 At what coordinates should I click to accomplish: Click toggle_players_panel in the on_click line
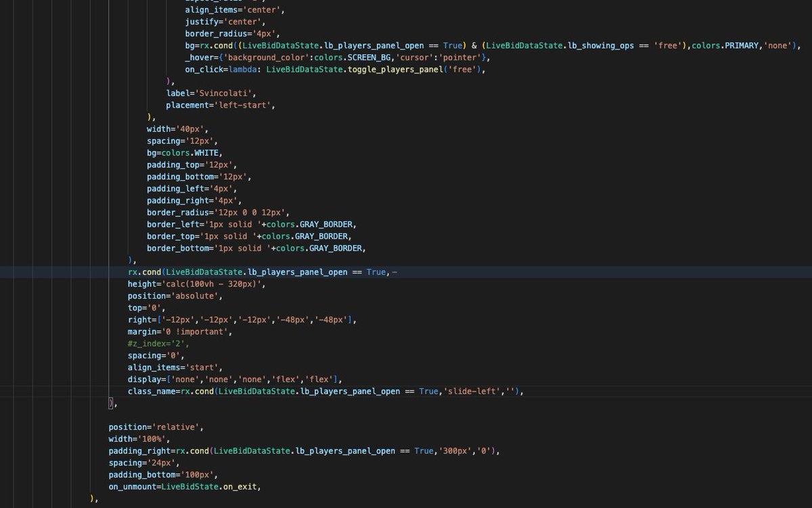(394, 69)
